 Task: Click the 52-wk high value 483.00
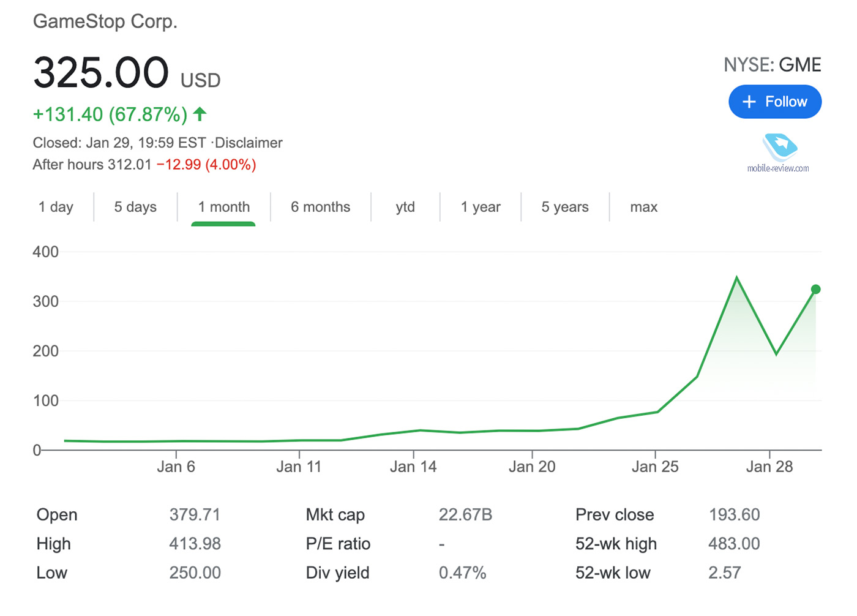tap(734, 544)
